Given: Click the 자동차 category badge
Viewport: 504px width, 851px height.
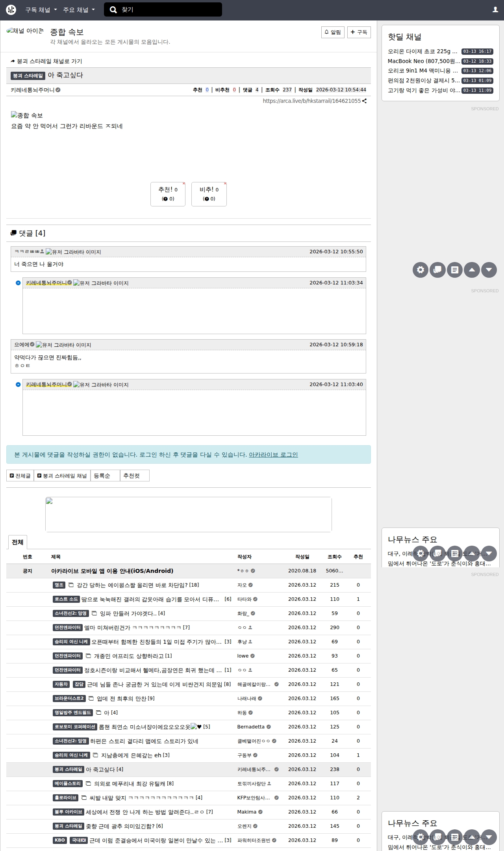Looking at the screenshot, I should 61,684.
